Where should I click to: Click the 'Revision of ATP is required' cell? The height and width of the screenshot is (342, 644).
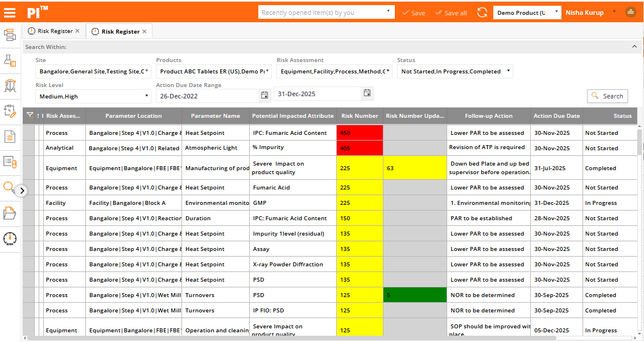pos(488,147)
